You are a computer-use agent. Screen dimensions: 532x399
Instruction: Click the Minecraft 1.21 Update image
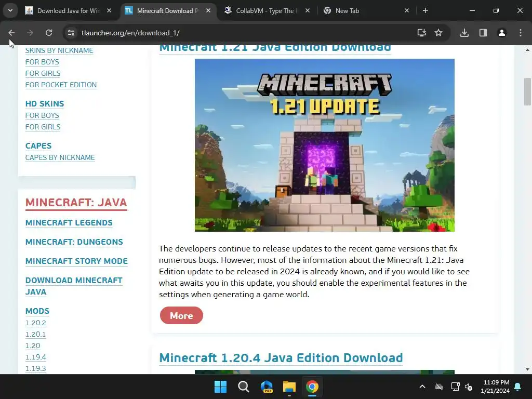pyautogui.click(x=324, y=145)
